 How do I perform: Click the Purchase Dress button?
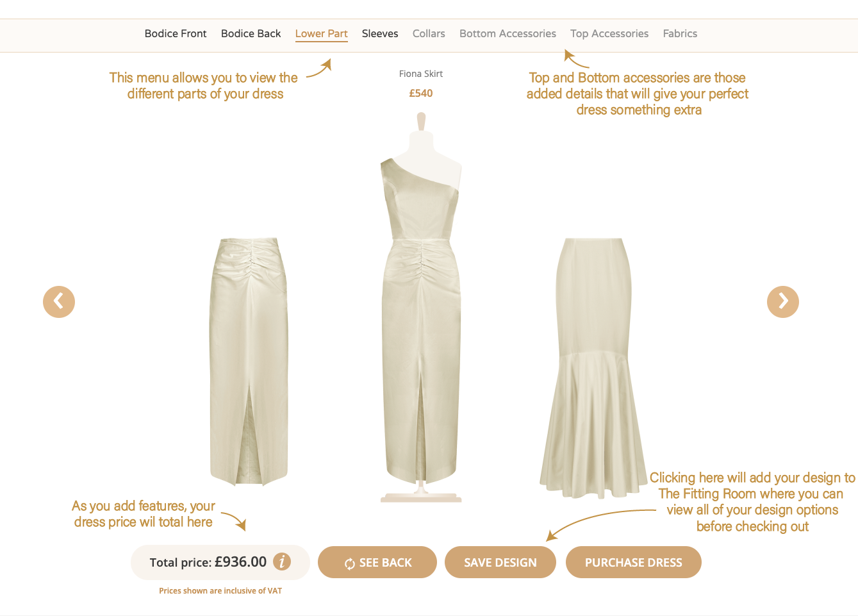pos(634,562)
